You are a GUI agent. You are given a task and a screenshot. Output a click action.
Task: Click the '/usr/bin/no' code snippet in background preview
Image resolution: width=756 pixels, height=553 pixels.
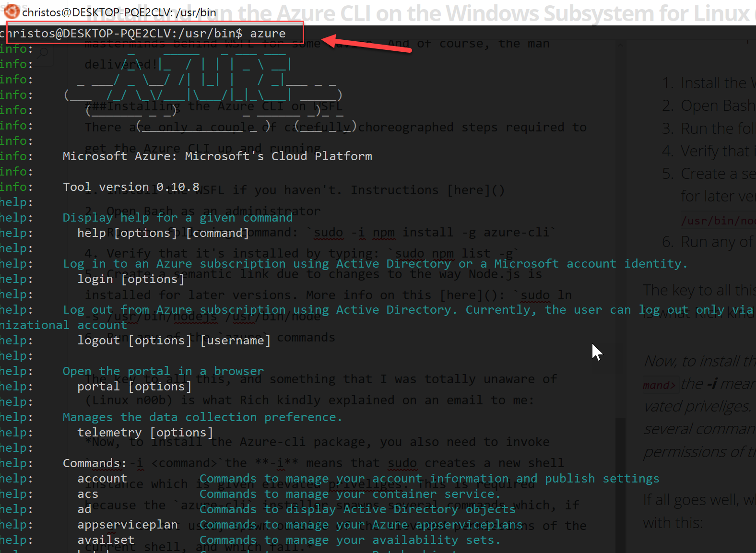(719, 221)
